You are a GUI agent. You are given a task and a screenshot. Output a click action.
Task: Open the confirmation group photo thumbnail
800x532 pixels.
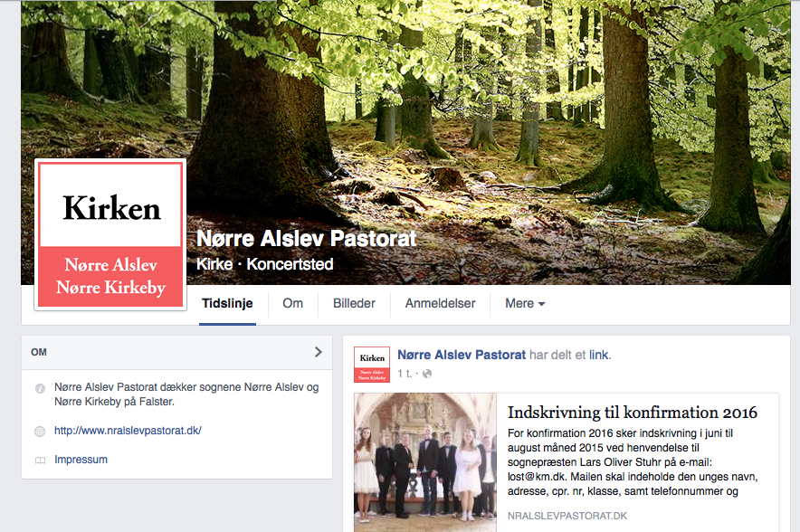[425, 462]
